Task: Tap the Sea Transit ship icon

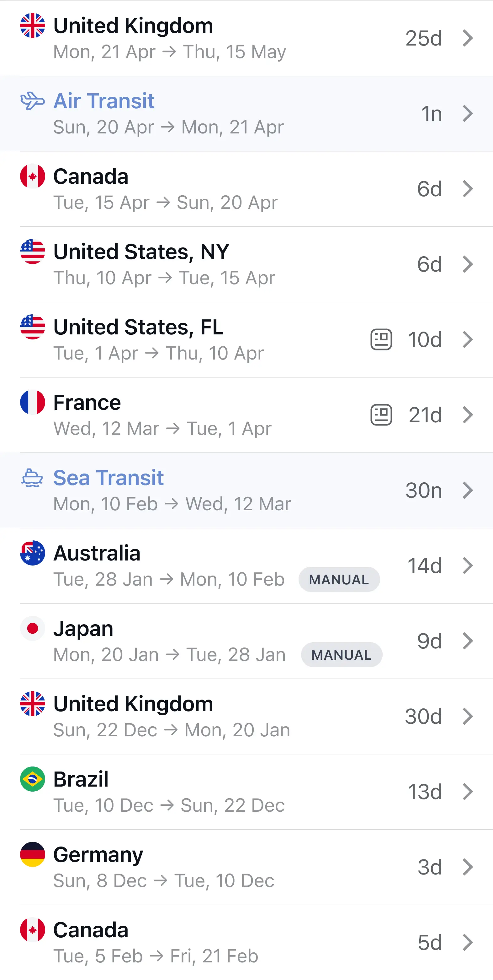Action: [x=32, y=478]
